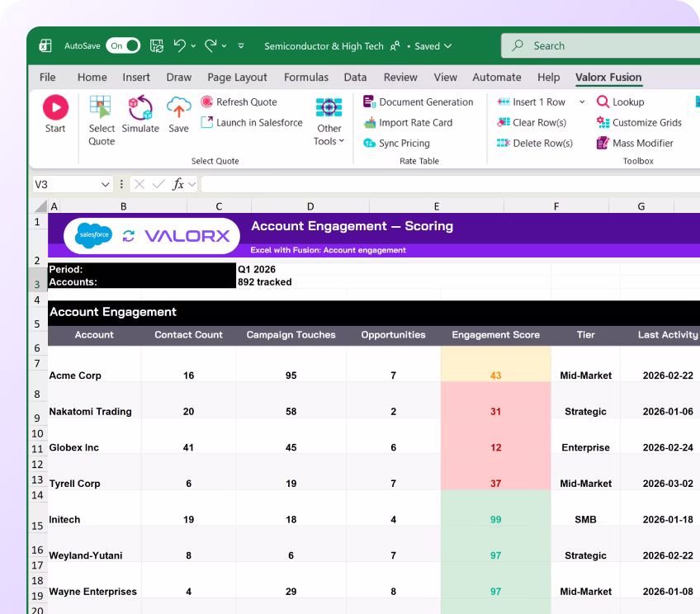Launch in Salesforce
Image resolution: width=700 pixels, height=614 pixels.
[x=252, y=123]
